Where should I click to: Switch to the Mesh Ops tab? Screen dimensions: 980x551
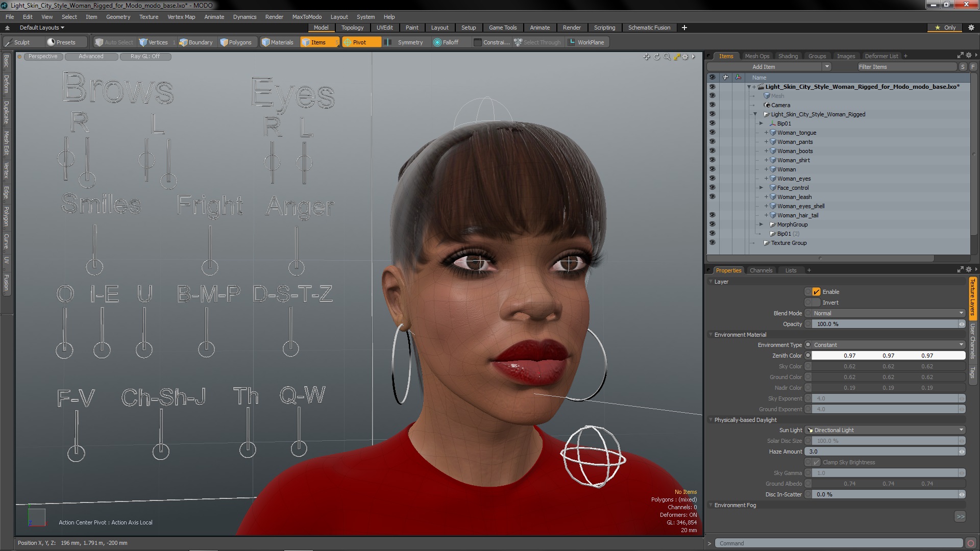(757, 56)
